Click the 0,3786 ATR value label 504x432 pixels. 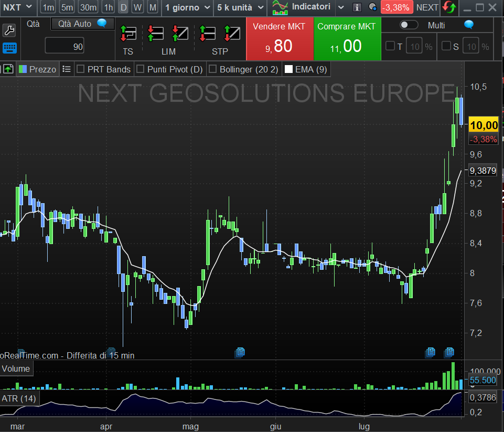coord(483,397)
